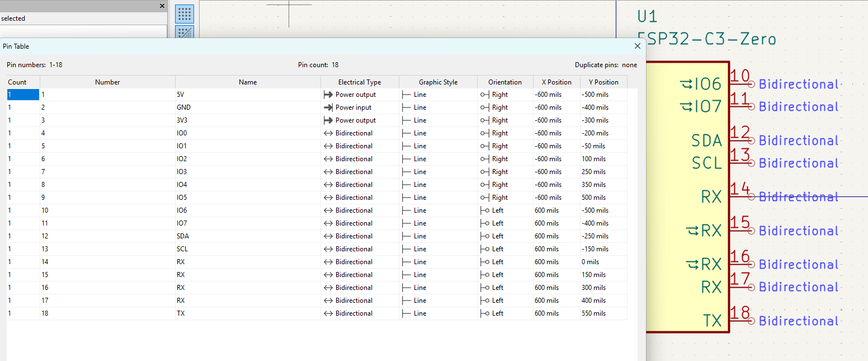Click pin 11 on the schematic symbol
Image resolution: width=868 pixels, height=361 pixels.
[x=743, y=106]
